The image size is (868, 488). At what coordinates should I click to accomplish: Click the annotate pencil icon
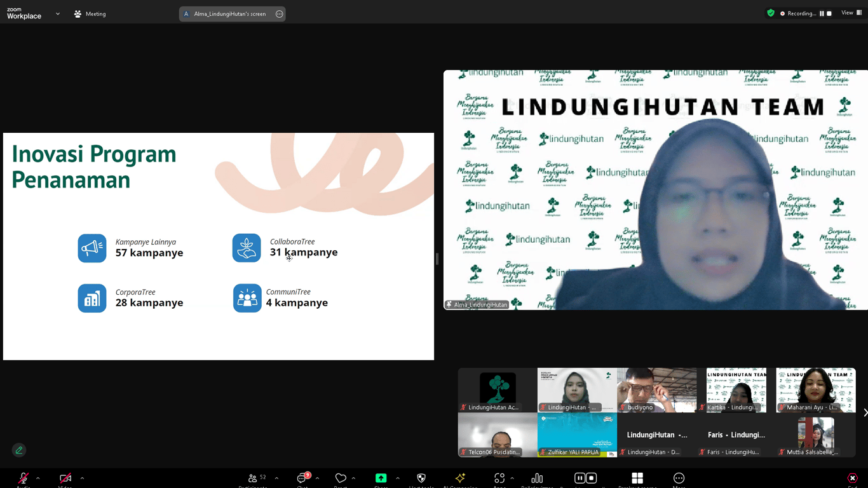tap(19, 450)
